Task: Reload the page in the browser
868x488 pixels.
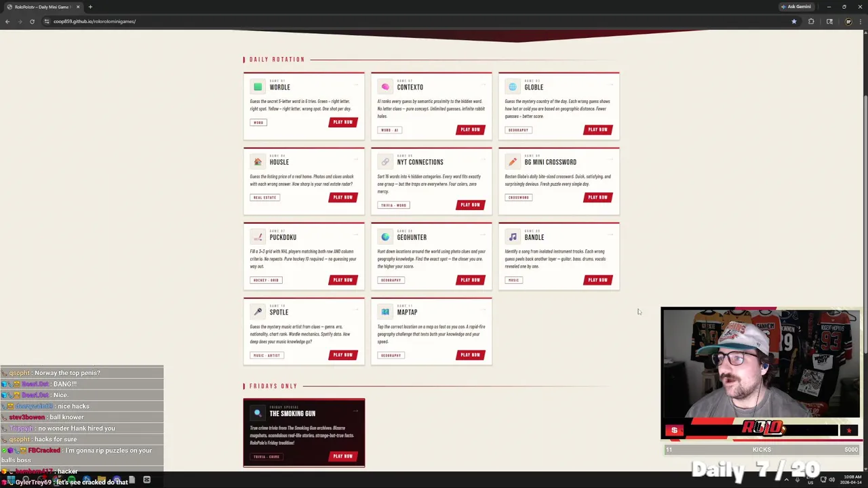Action: pos(32,21)
